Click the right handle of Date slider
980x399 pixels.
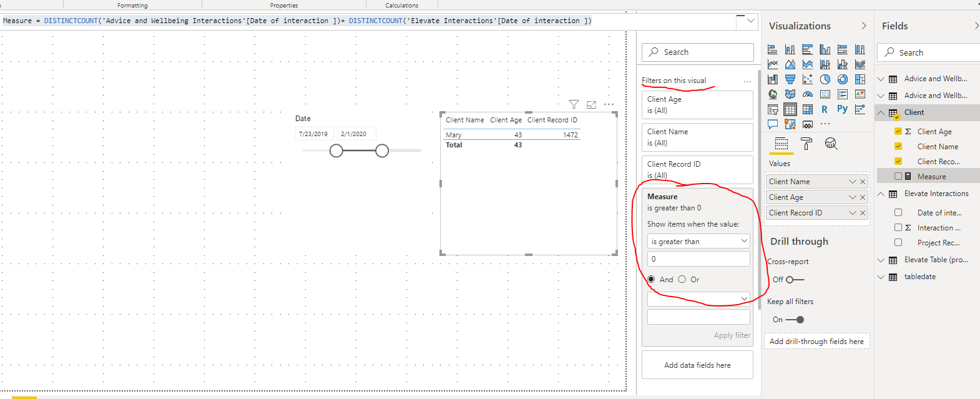(x=382, y=150)
